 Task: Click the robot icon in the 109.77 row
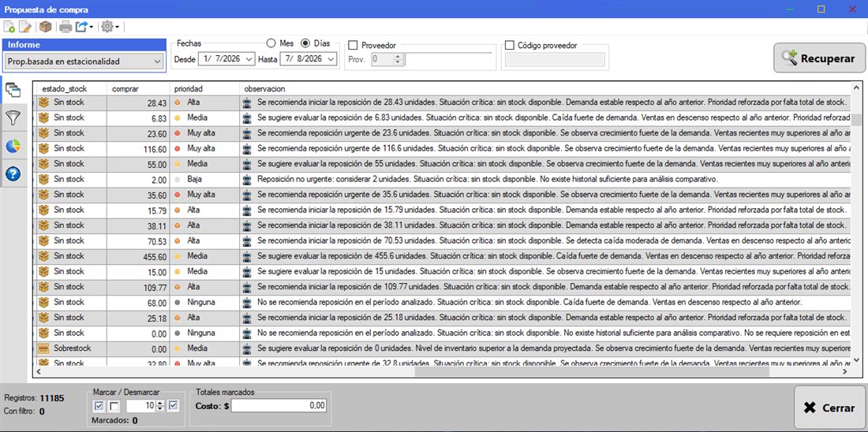247,287
